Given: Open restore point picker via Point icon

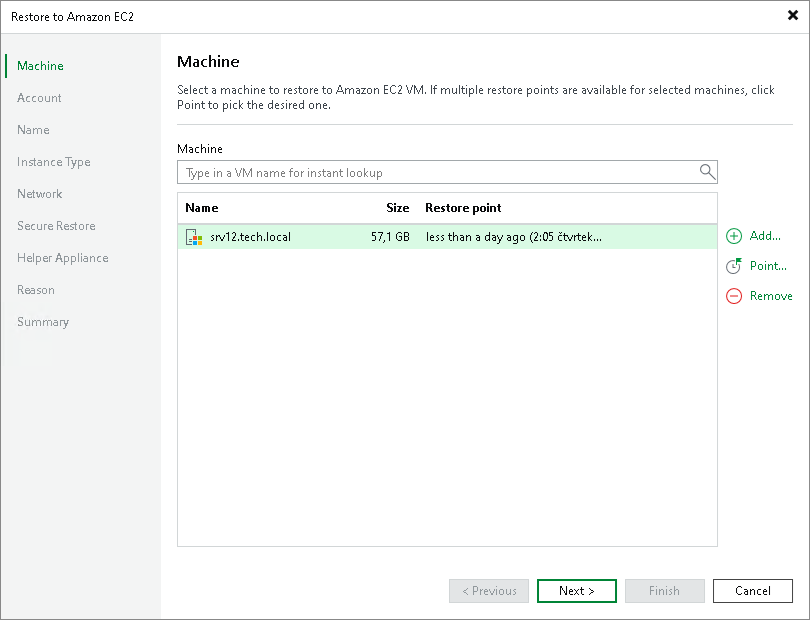Looking at the screenshot, I should click(x=734, y=266).
